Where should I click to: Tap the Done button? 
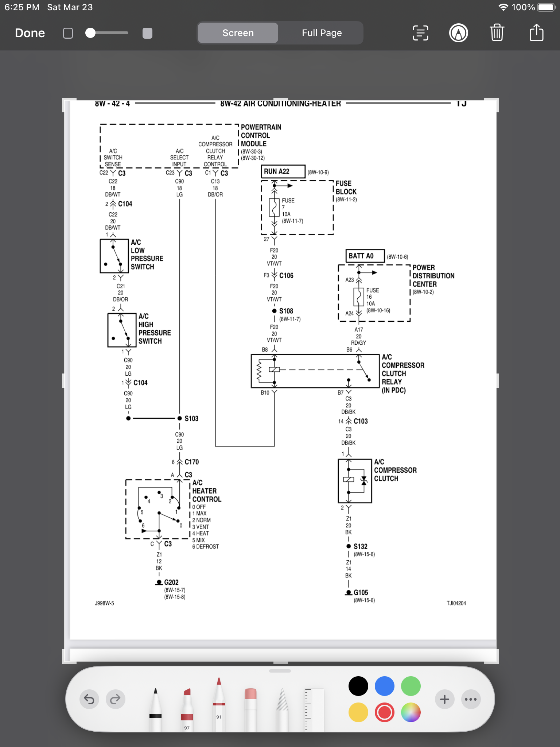tap(30, 33)
